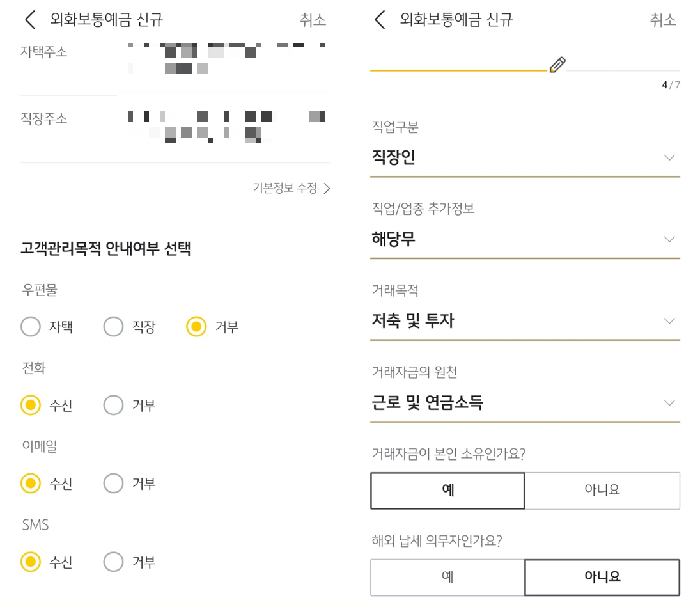Tap 취소 on the right screen

pos(662,20)
